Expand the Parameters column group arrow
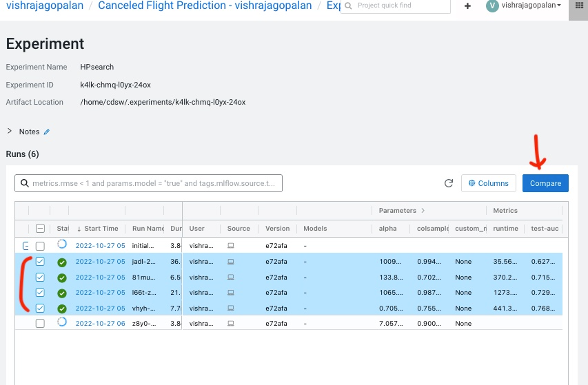588x385 pixels. coord(423,211)
